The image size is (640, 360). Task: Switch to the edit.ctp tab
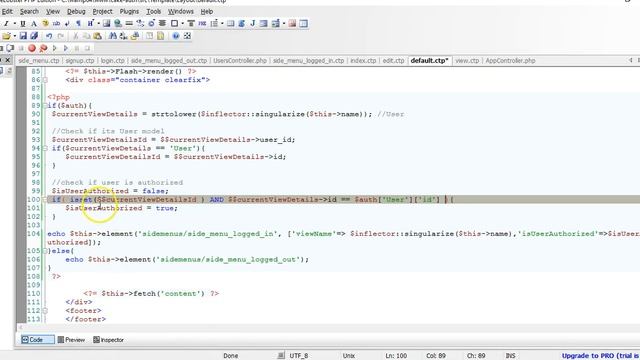point(393,60)
